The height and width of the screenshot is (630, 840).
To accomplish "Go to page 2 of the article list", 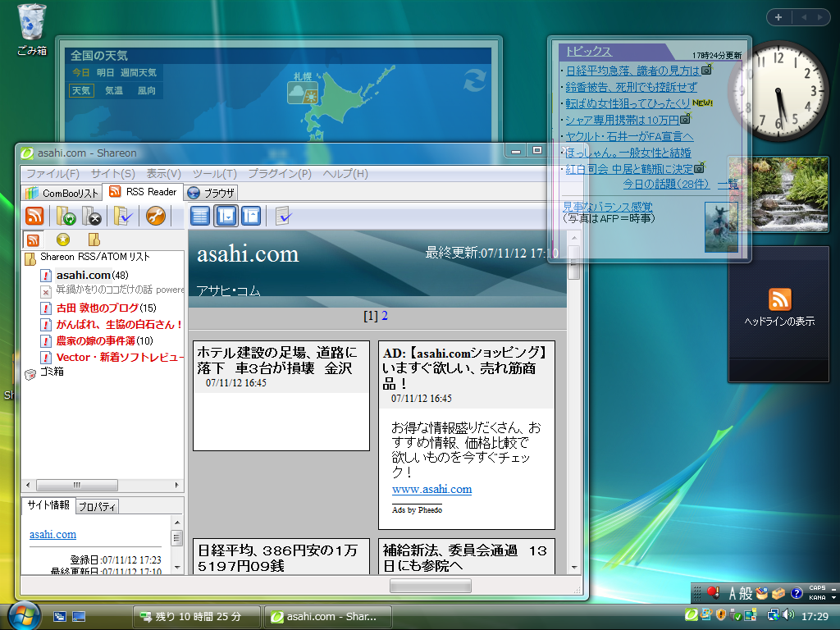I will pyautogui.click(x=384, y=316).
